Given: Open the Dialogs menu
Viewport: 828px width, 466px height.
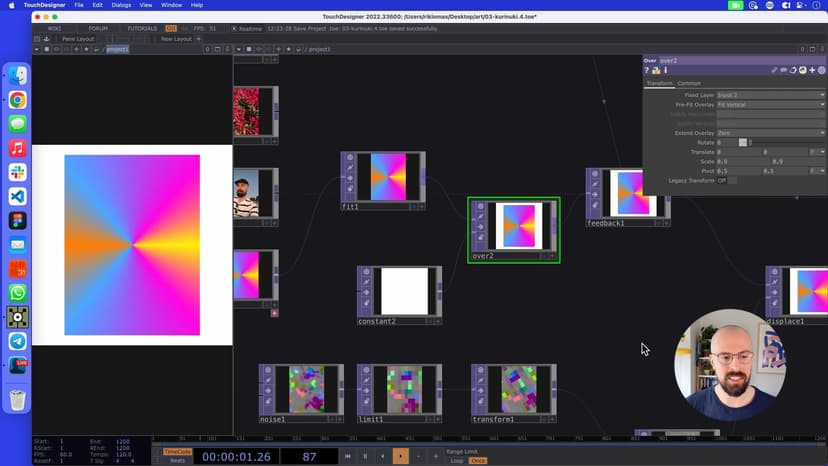Looking at the screenshot, I should coord(121,5).
